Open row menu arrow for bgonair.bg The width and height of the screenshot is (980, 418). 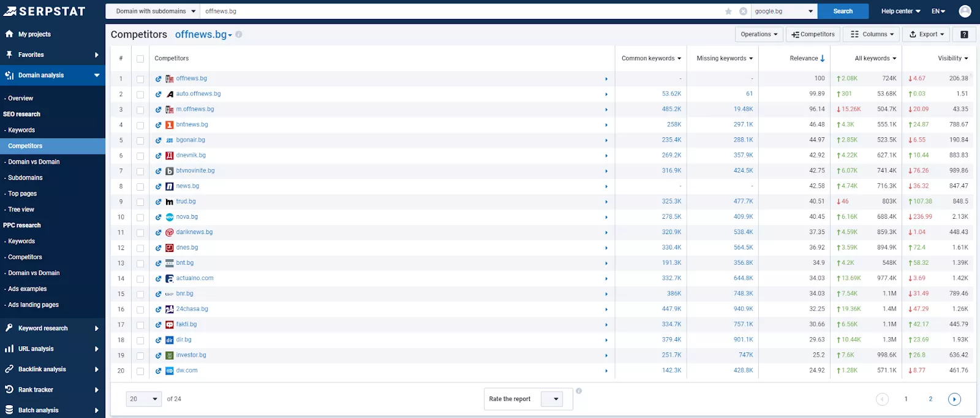click(606, 140)
